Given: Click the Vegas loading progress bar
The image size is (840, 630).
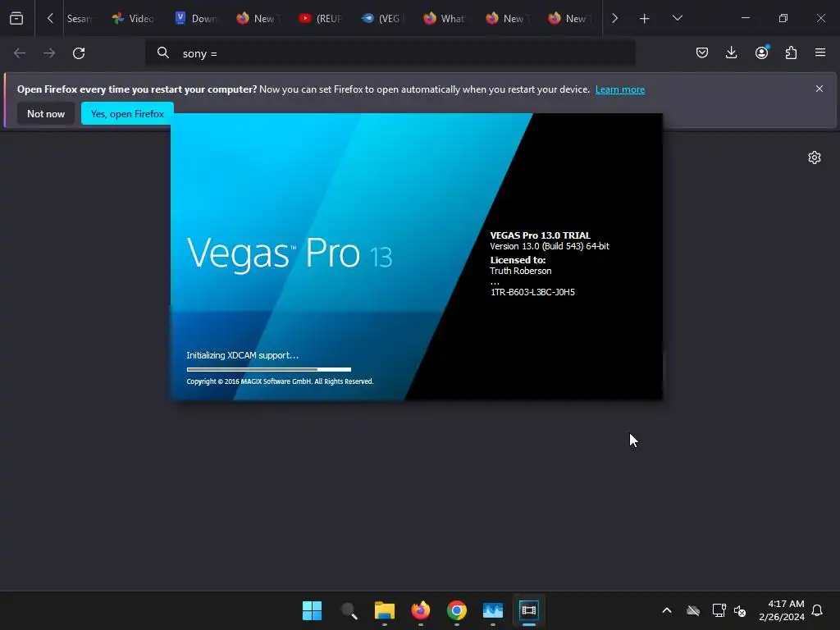Looking at the screenshot, I should pyautogui.click(x=269, y=369).
